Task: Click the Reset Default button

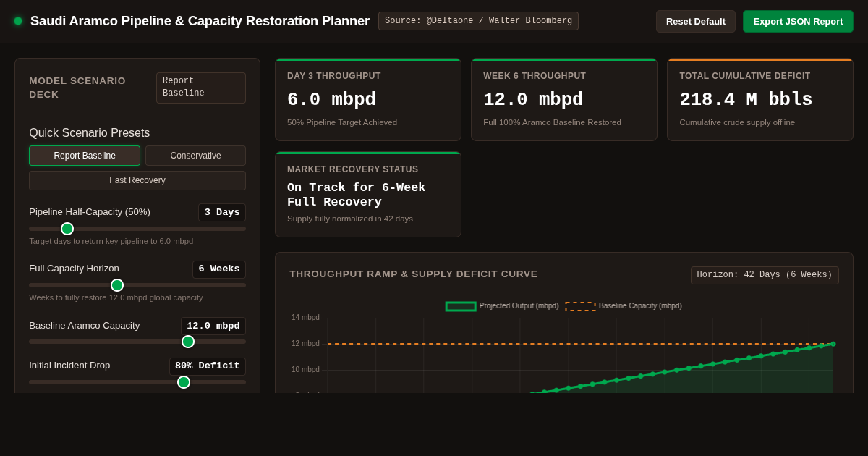Action: click(x=696, y=21)
